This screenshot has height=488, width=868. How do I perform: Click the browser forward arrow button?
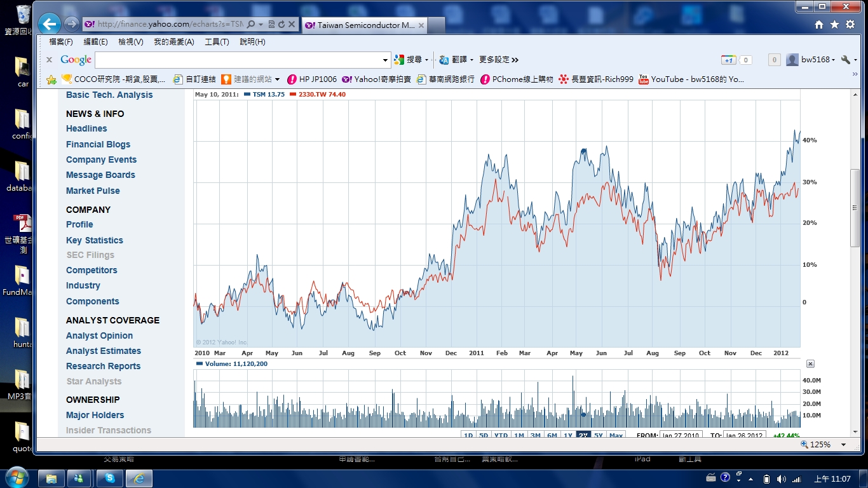72,24
